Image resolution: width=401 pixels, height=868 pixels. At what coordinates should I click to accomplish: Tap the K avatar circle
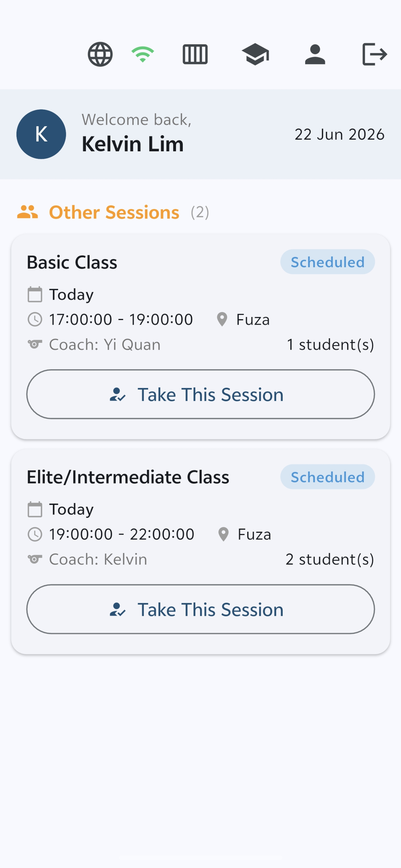(x=41, y=134)
